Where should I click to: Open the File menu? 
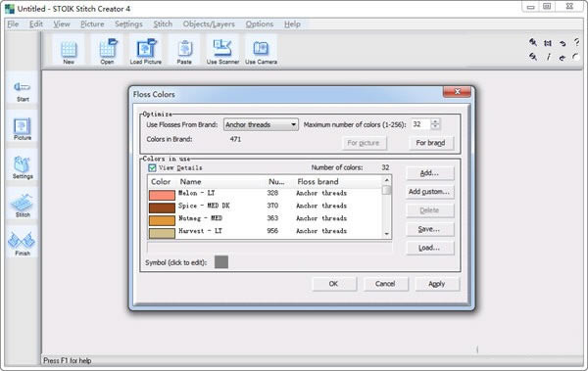[x=13, y=24]
